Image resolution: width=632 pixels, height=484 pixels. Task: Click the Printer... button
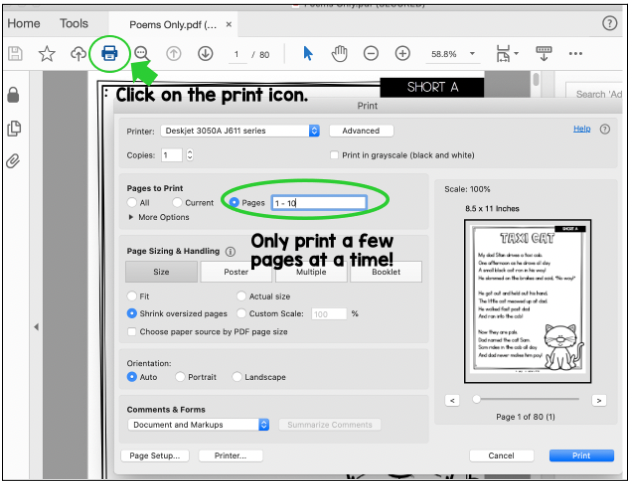pos(231,456)
